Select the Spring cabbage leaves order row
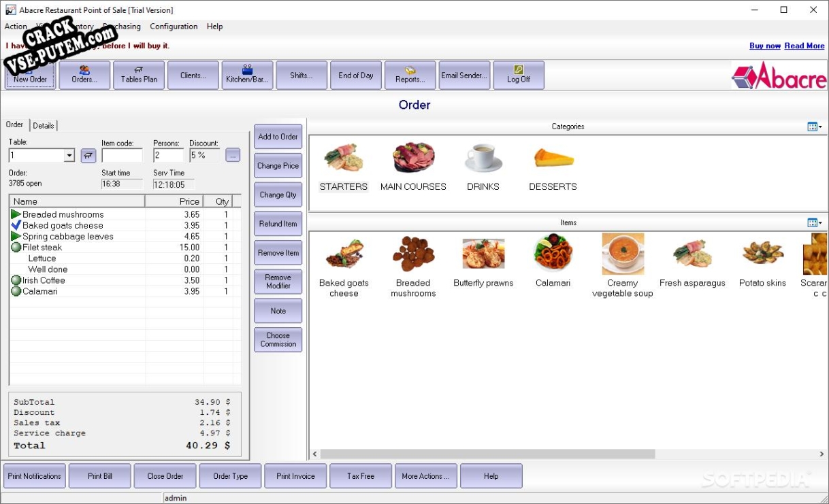 (125, 236)
